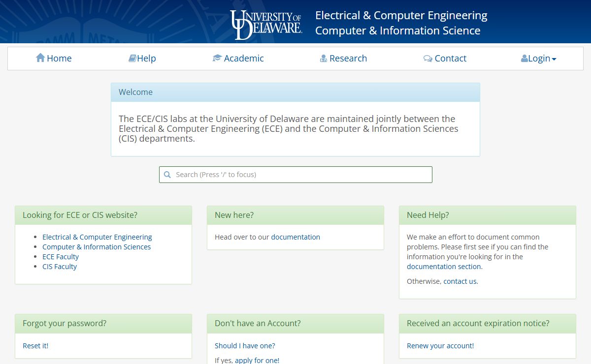Click the house icon beside Home
591x364 pixels.
tap(40, 58)
